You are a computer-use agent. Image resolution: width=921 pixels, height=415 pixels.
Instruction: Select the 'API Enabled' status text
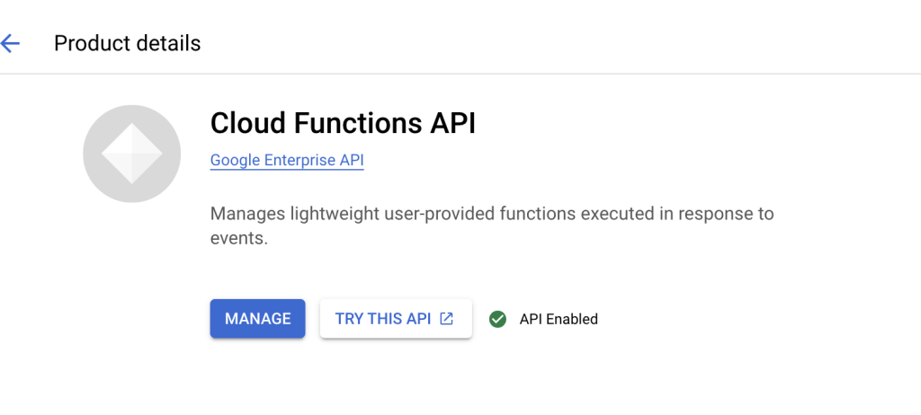tap(559, 319)
